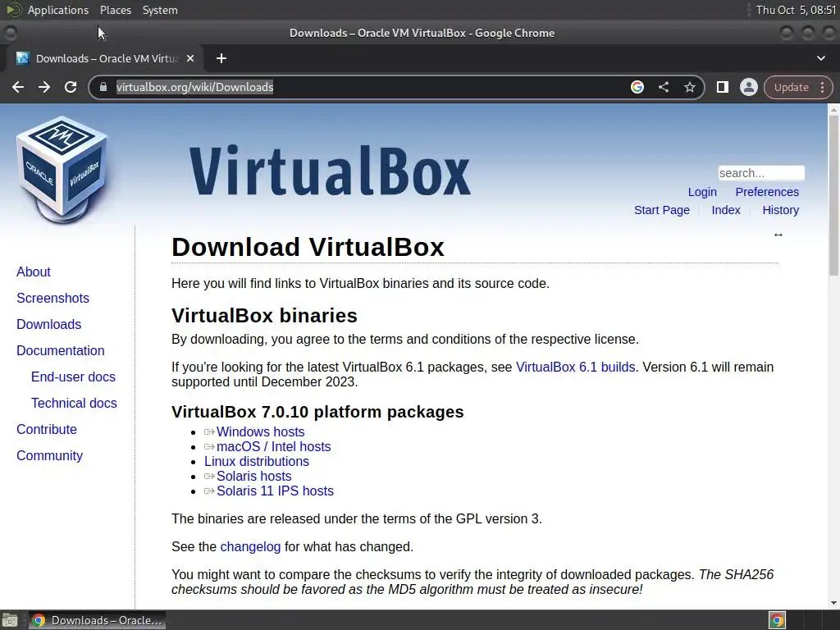View site security lock information
The height and width of the screenshot is (630, 840).
pos(103,87)
